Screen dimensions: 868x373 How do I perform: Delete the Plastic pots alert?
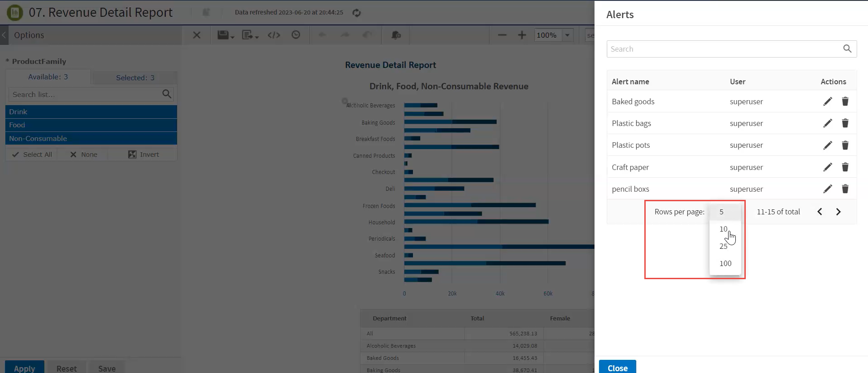[845, 145]
